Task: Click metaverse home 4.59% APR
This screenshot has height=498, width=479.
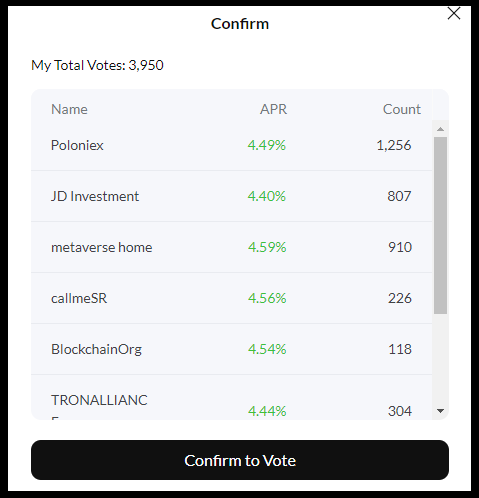Action: (x=267, y=247)
